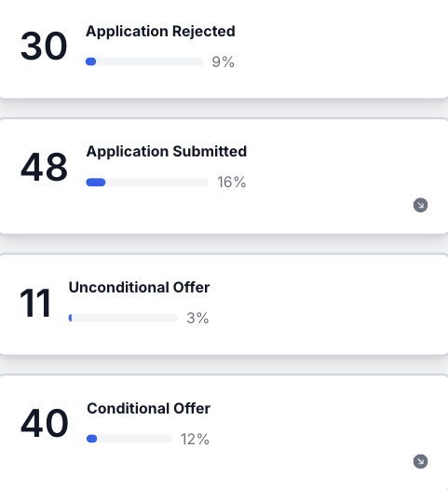Image resolution: width=448 pixels, height=489 pixels.
Task: Click the Application Submitted progress bar
Action: (147, 183)
